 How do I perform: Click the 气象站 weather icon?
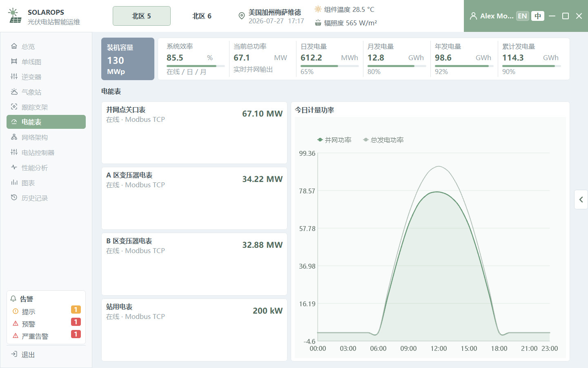click(x=14, y=92)
